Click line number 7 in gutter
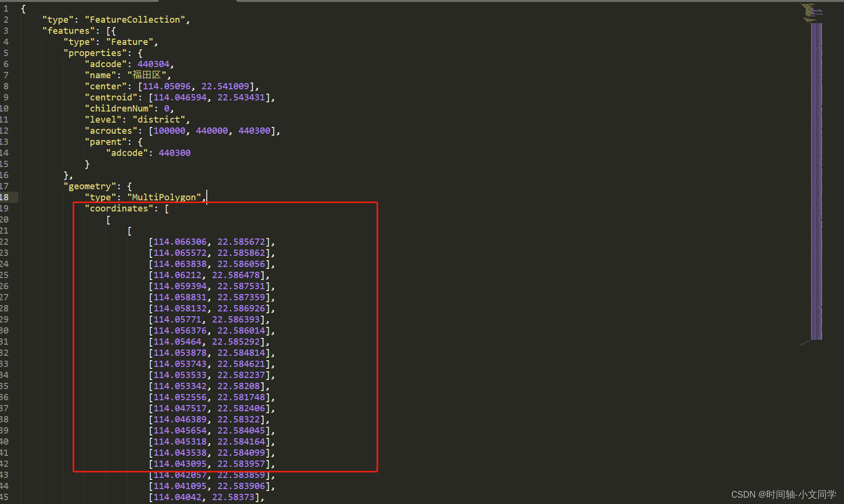The width and height of the screenshot is (844, 504). point(6,75)
